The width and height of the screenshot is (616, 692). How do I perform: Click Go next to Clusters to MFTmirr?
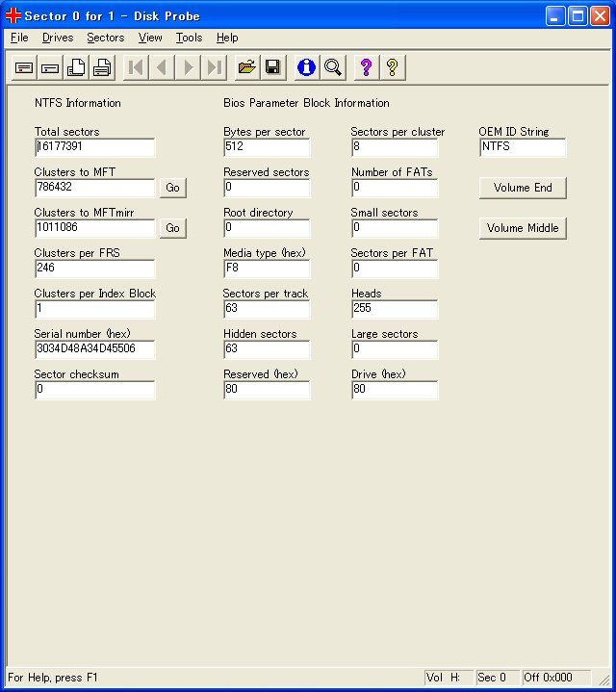click(172, 228)
